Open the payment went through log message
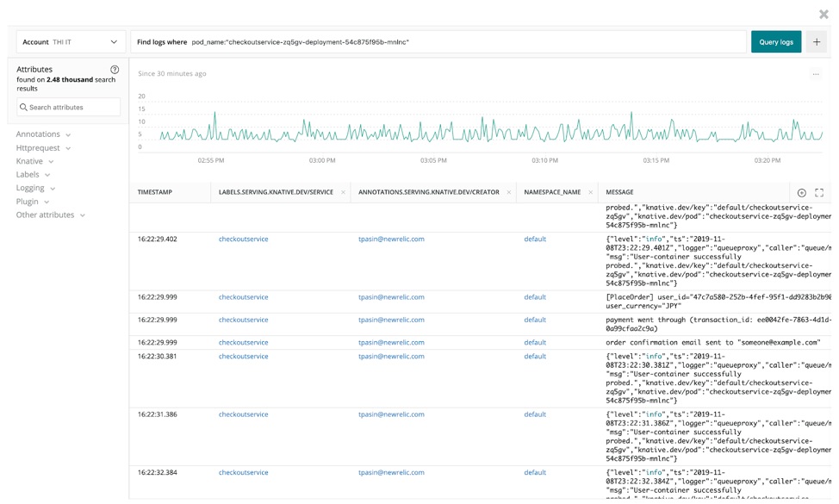Image resolution: width=839 pixels, height=504 pixels. click(718, 324)
